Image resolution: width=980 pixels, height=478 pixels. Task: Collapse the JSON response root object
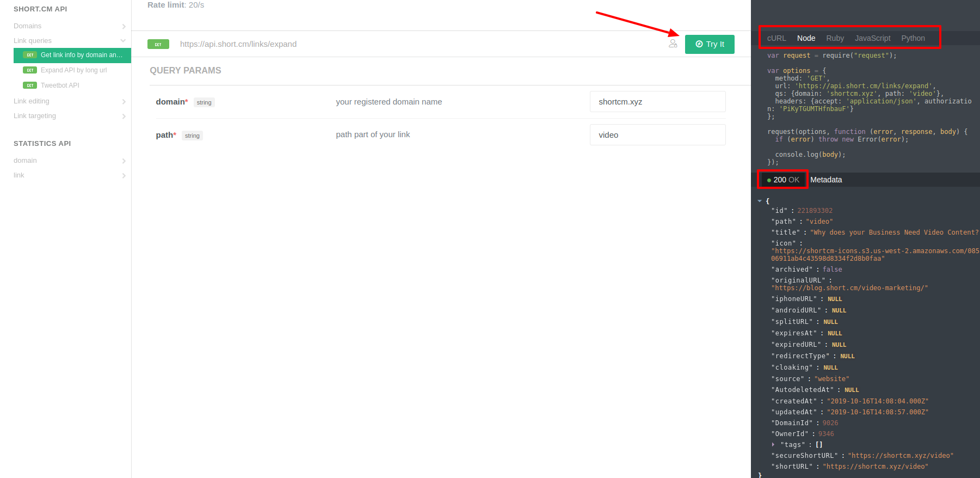[x=760, y=201]
